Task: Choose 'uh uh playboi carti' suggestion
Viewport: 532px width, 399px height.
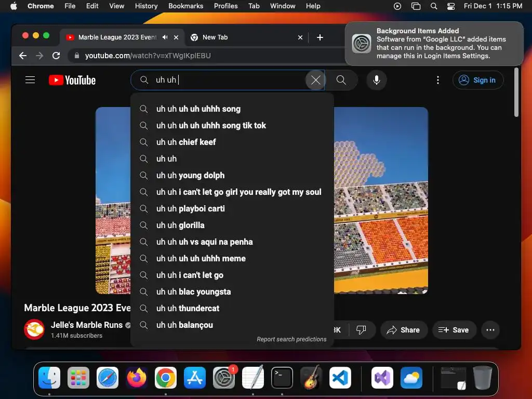Action: coord(232,209)
